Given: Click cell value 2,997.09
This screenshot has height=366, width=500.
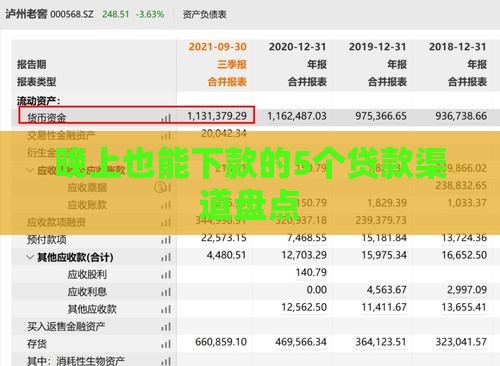Looking at the screenshot, I should pyautogui.click(x=467, y=290).
